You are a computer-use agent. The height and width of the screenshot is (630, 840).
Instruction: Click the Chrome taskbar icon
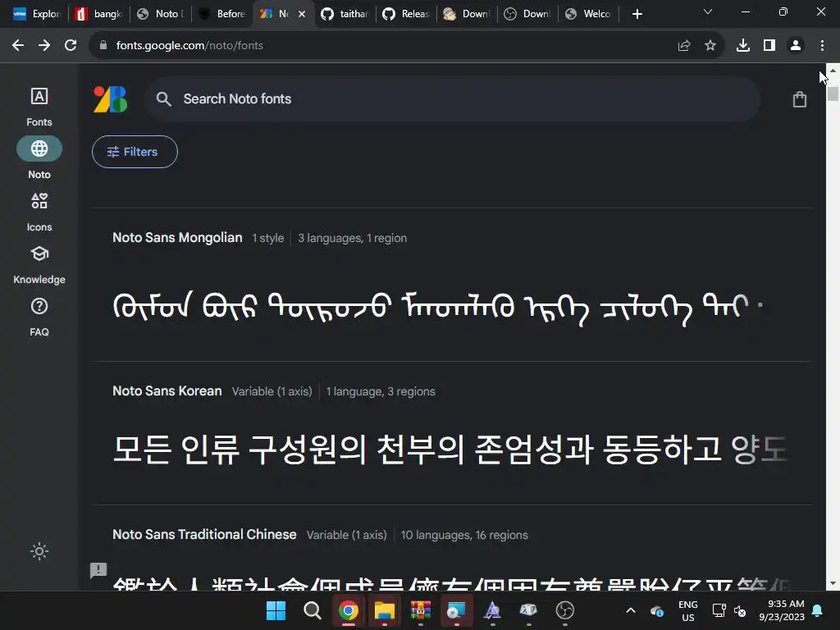[348, 610]
